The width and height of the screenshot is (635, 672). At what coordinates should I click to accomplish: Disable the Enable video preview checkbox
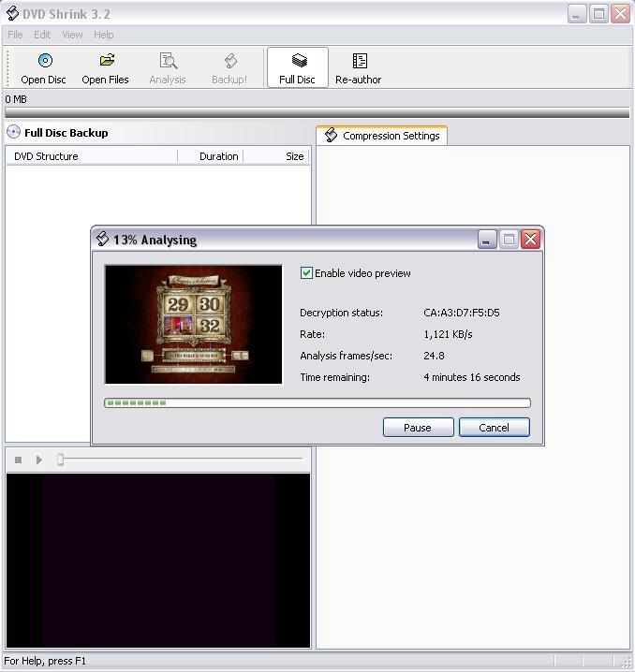(x=306, y=273)
